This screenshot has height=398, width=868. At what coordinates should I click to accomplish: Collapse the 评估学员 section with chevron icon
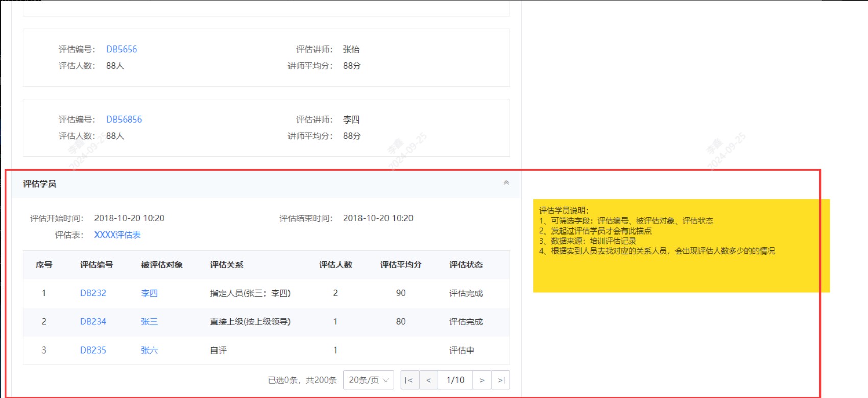click(x=506, y=183)
